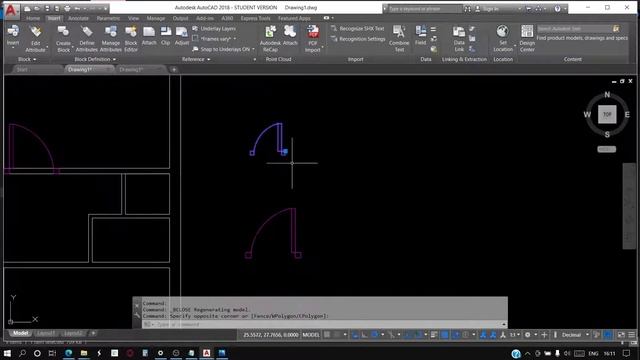Open the Manage Attributes tool
The image size is (640, 360).
click(111, 39)
